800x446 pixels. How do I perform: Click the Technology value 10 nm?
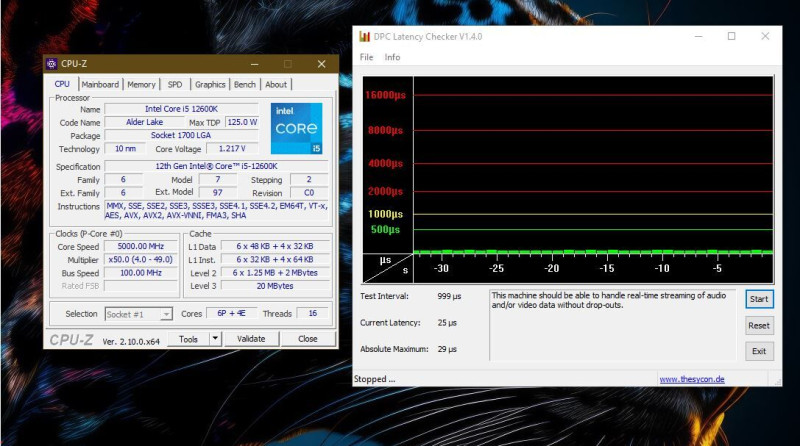click(x=125, y=148)
